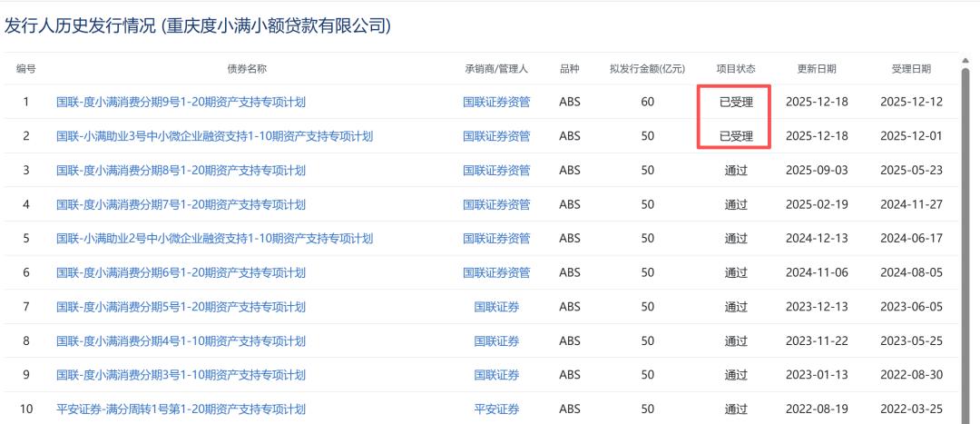This screenshot has width=980, height=424.
Task: Open 国联-小满助业3号中小微企业融资支持 bond link
Action: 214,136
